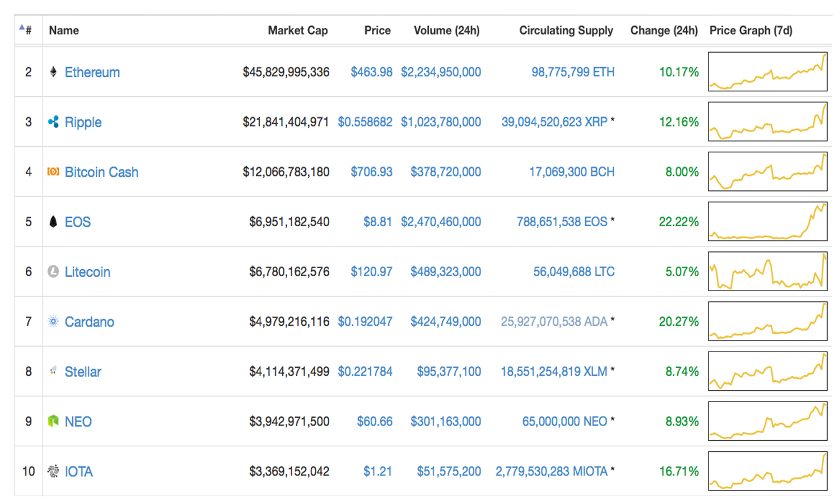Click supply 17,069,300 BCH
The image size is (840, 504).
pyautogui.click(x=572, y=171)
